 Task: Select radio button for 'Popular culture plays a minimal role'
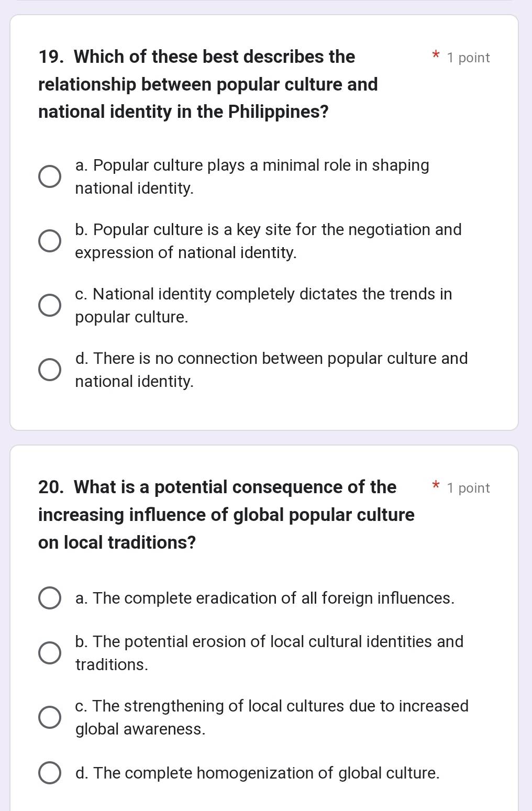click(x=50, y=177)
